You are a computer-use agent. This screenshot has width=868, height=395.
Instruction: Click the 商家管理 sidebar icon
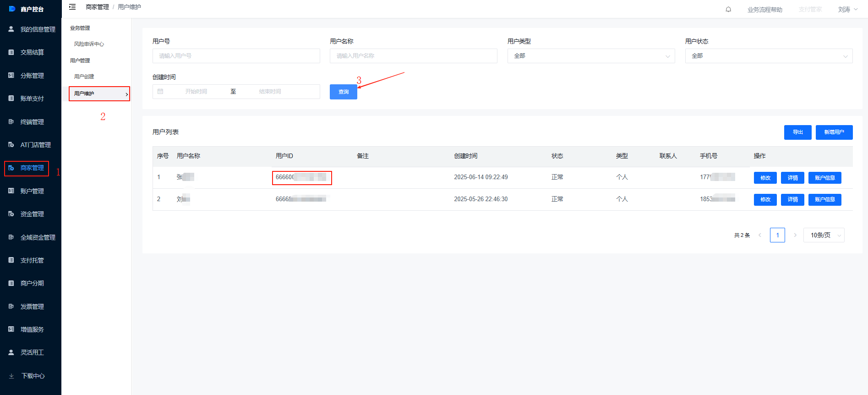click(x=11, y=168)
